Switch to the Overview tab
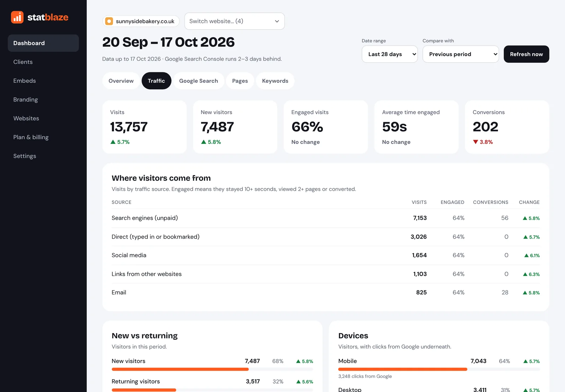The image size is (565, 392). (x=121, y=81)
